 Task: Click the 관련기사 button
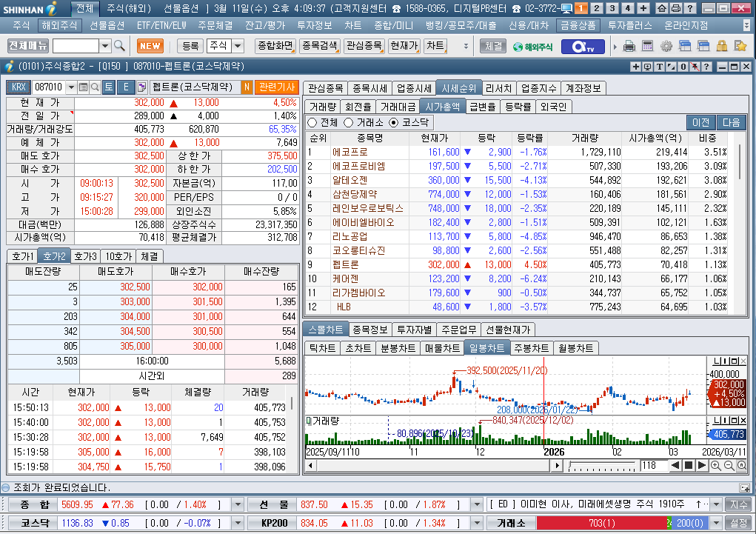(x=277, y=87)
